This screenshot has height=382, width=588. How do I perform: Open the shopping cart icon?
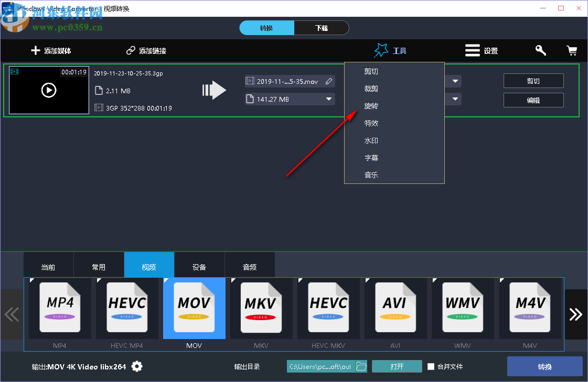[572, 50]
